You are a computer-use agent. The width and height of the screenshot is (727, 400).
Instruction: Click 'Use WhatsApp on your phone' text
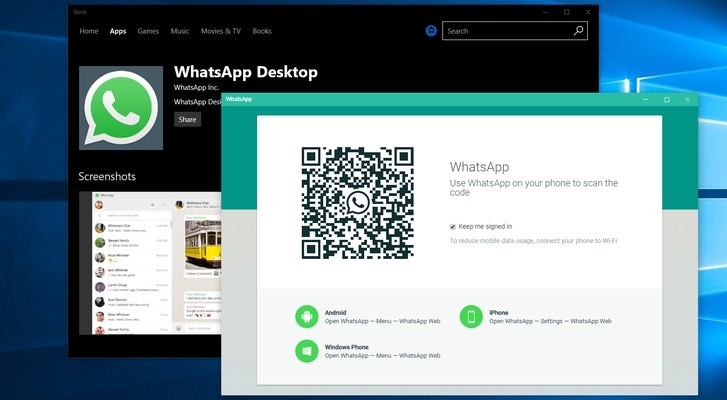point(534,188)
